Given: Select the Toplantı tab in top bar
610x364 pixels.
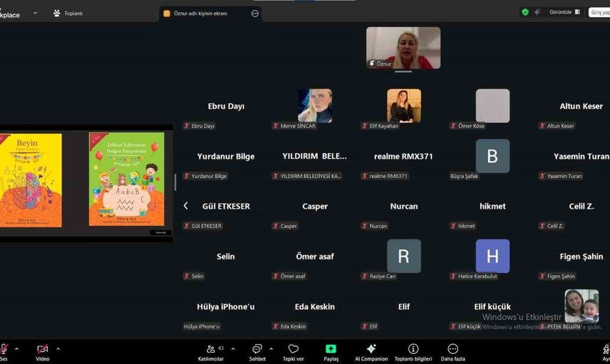Looking at the screenshot, I should pos(68,13).
